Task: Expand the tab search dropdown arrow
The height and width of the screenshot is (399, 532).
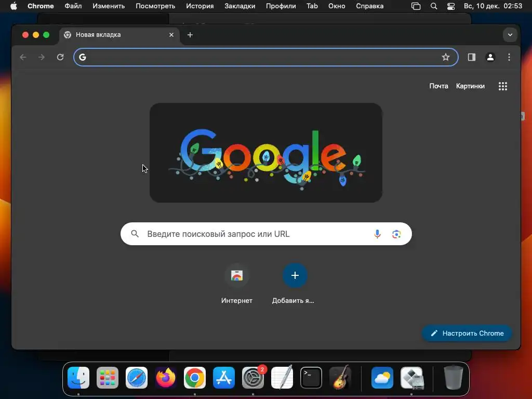Action: point(510,35)
